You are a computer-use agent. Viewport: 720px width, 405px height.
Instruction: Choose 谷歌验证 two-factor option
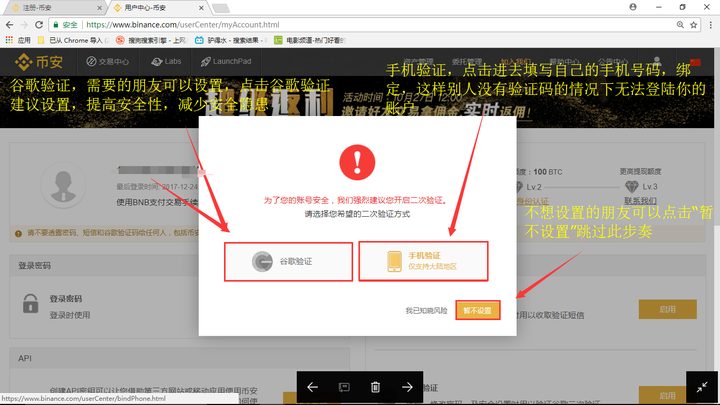tap(288, 262)
